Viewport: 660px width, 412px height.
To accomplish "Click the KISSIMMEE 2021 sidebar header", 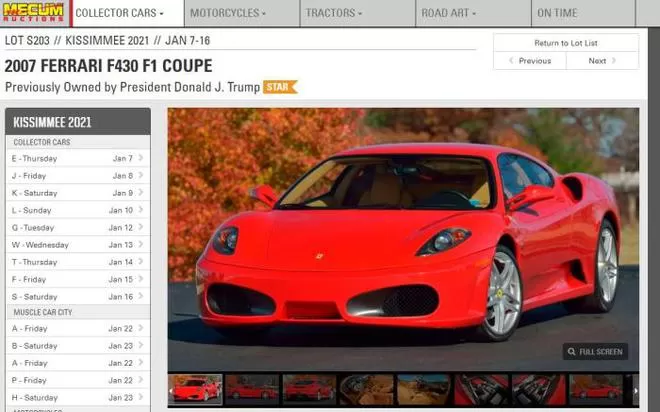I will [78, 122].
